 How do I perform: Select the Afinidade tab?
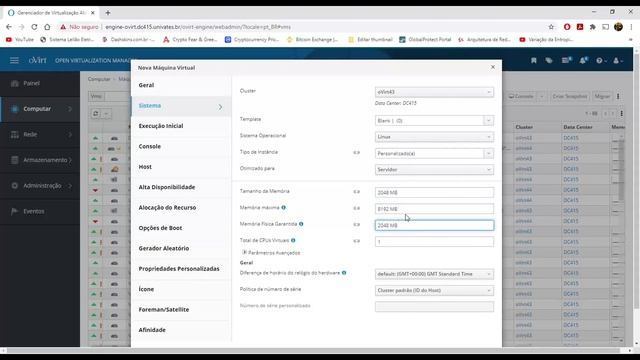click(x=181, y=330)
